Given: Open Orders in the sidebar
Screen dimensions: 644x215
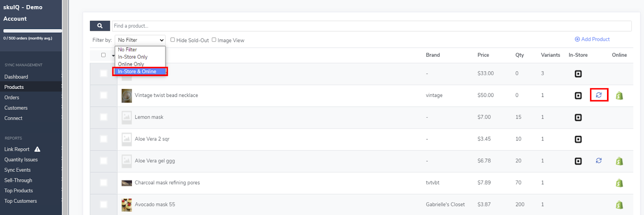Looking at the screenshot, I should (12, 97).
